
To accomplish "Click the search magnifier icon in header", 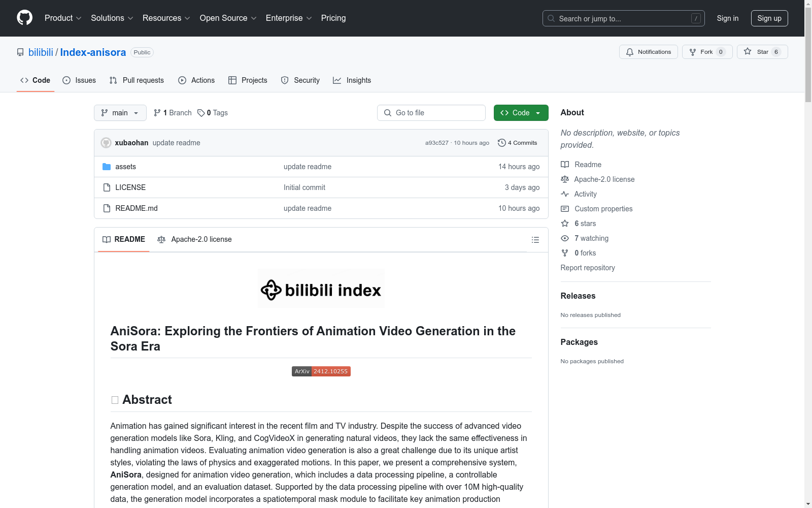I will (551, 18).
